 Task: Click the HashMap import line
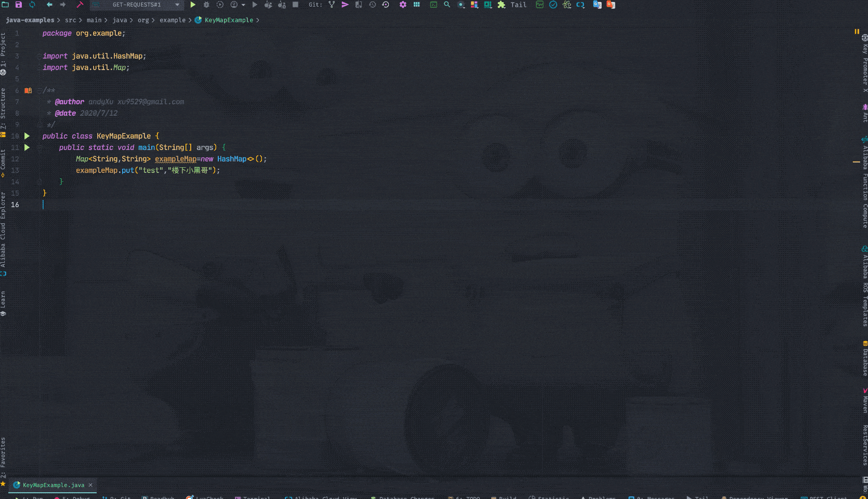94,56
